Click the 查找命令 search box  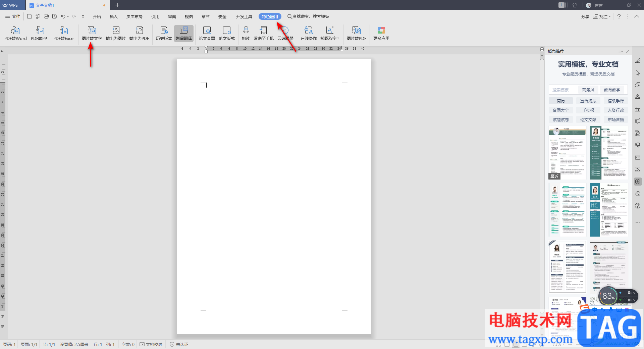308,16
